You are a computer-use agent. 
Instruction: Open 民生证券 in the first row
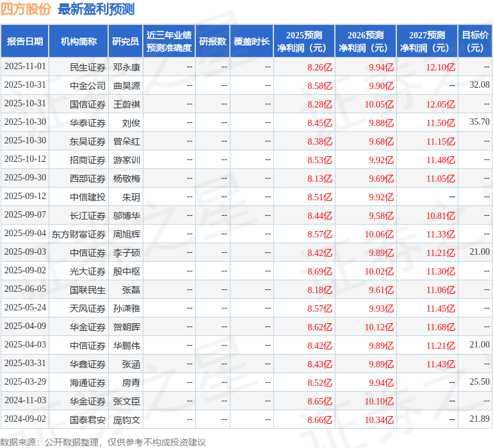pos(88,67)
